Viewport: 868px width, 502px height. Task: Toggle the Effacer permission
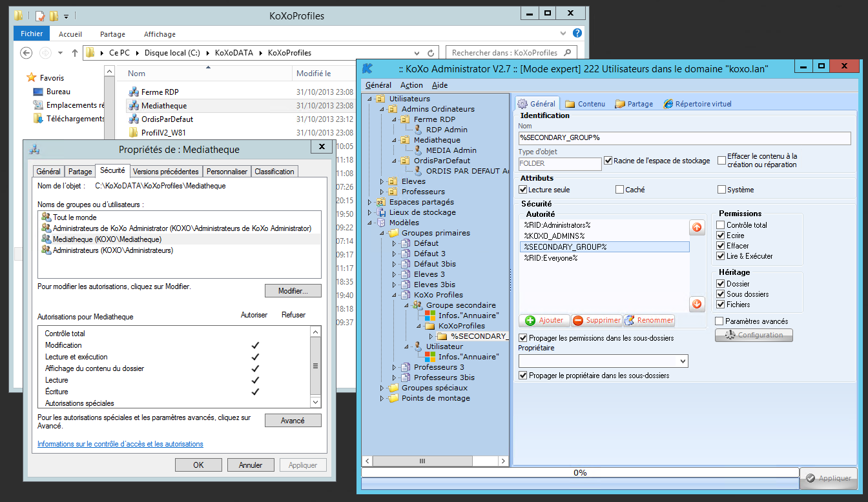pyautogui.click(x=720, y=246)
